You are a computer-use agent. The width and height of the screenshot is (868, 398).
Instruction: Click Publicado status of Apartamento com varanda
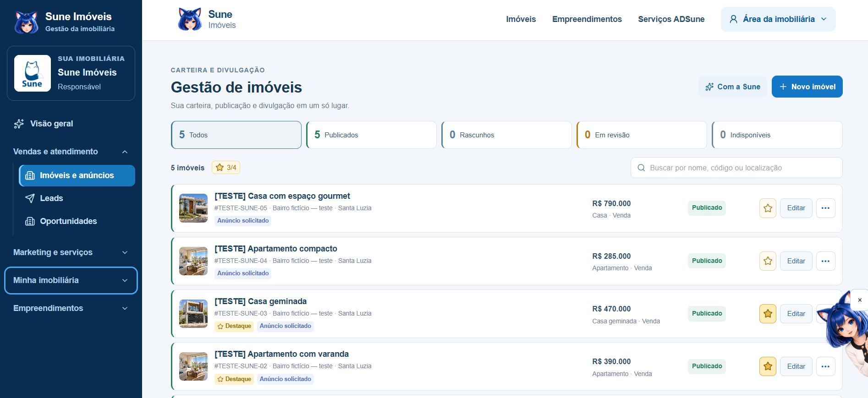(707, 366)
